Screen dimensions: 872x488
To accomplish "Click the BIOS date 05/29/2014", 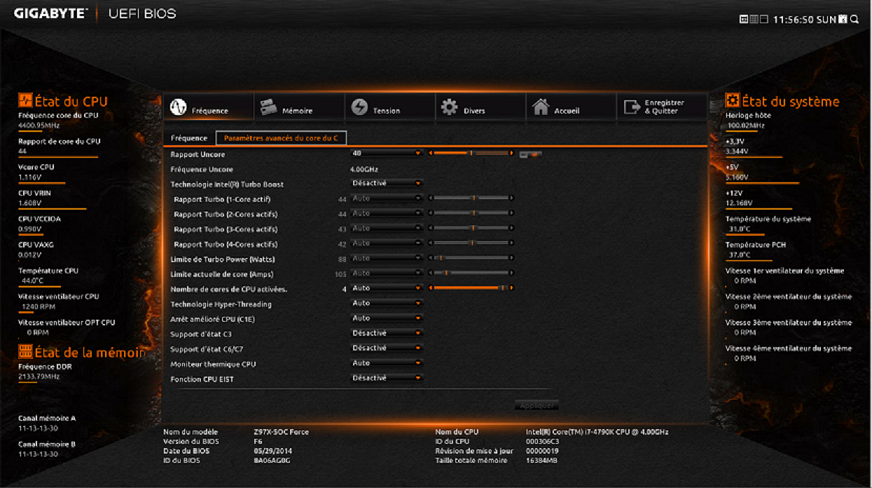I will point(273,451).
